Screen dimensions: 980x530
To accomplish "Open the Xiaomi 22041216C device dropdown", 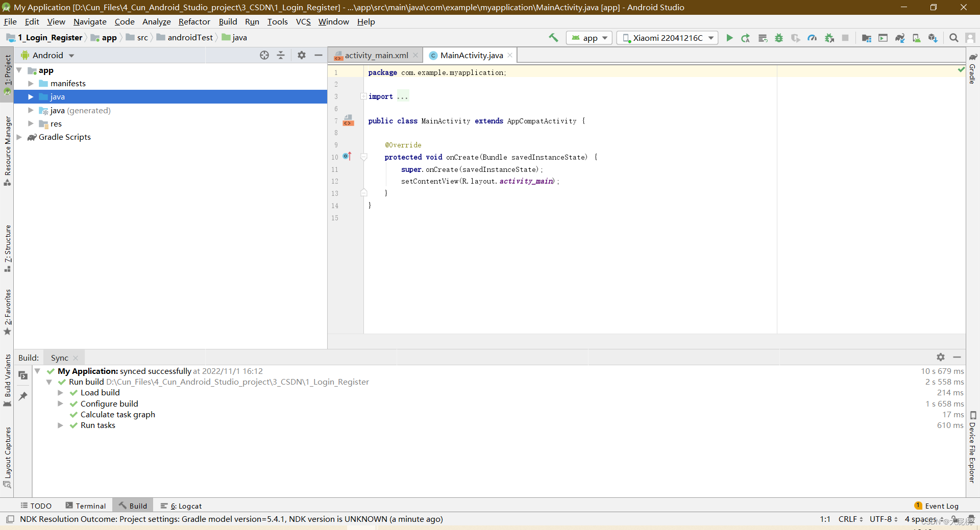I will tap(667, 38).
